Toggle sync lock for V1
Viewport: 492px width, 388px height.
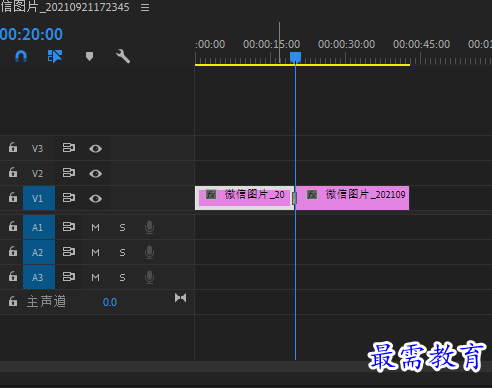pos(69,198)
